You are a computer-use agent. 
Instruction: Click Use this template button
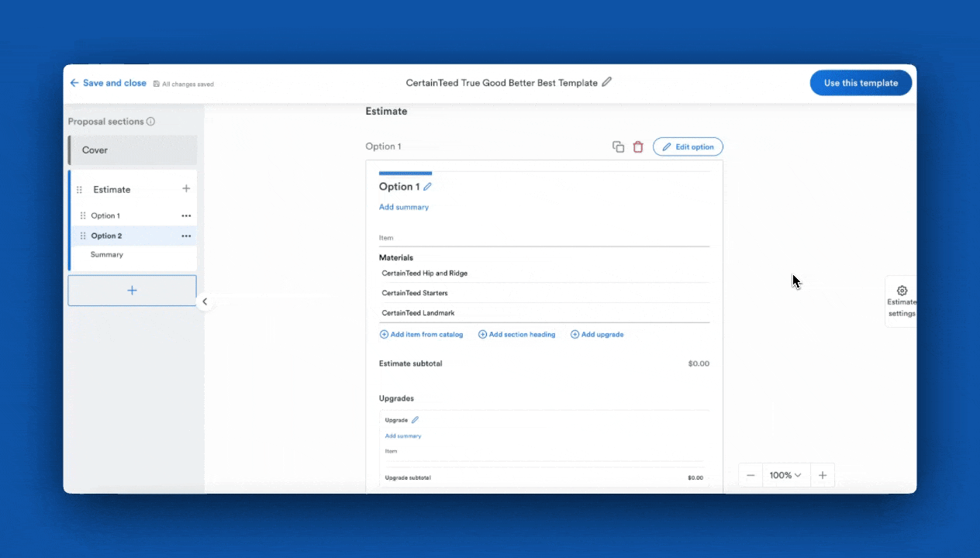(x=861, y=83)
